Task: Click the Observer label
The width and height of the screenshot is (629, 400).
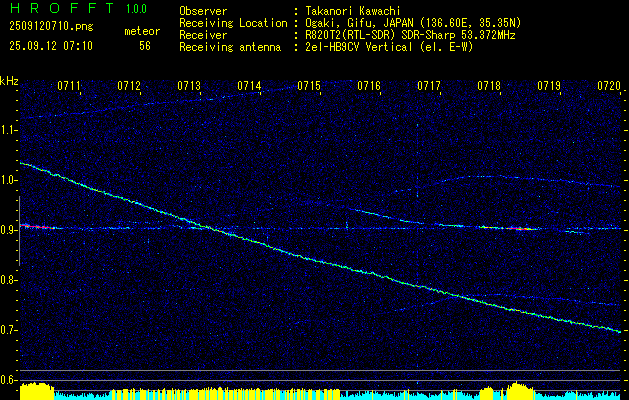Action: coord(203,11)
